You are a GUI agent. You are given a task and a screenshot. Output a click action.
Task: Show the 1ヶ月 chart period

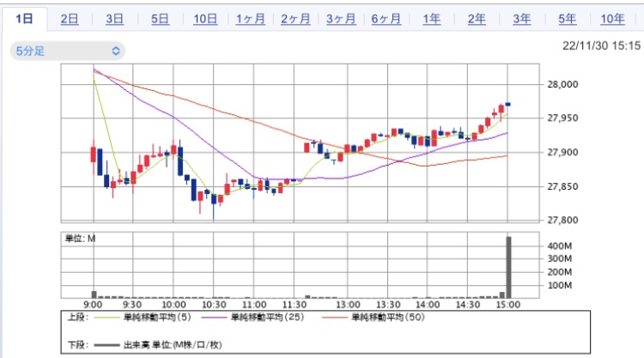coord(250,19)
